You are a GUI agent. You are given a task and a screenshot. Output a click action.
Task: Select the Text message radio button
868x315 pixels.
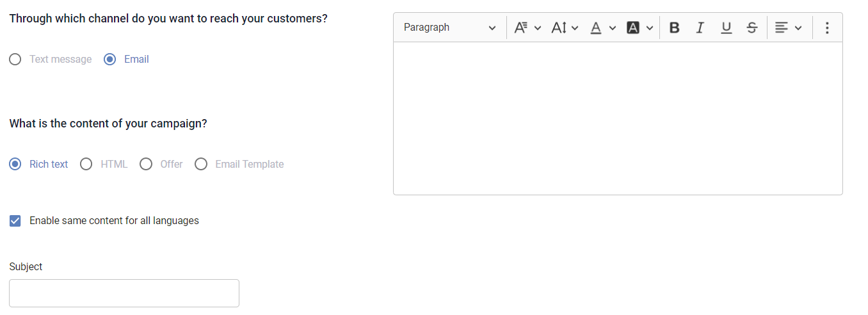15,60
